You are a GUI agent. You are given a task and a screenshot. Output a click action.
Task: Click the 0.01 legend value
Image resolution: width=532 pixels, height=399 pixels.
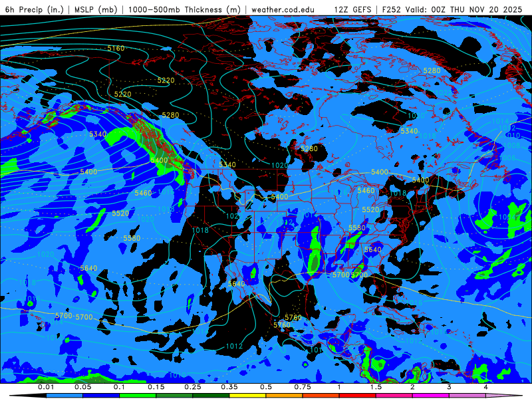pyautogui.click(x=46, y=387)
